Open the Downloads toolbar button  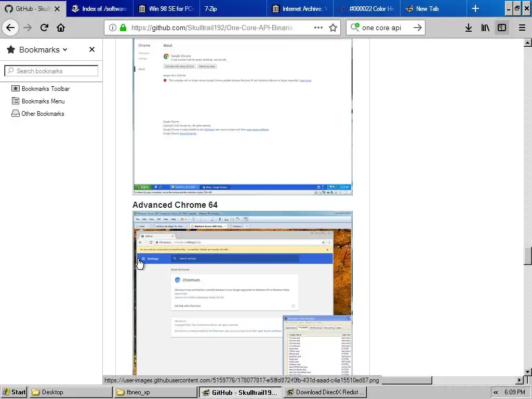pos(469,28)
